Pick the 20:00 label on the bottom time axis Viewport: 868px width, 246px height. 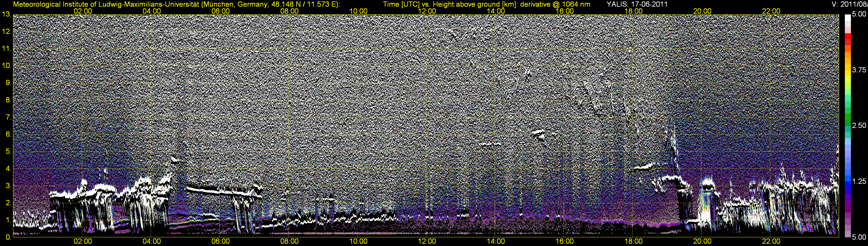tap(702, 242)
